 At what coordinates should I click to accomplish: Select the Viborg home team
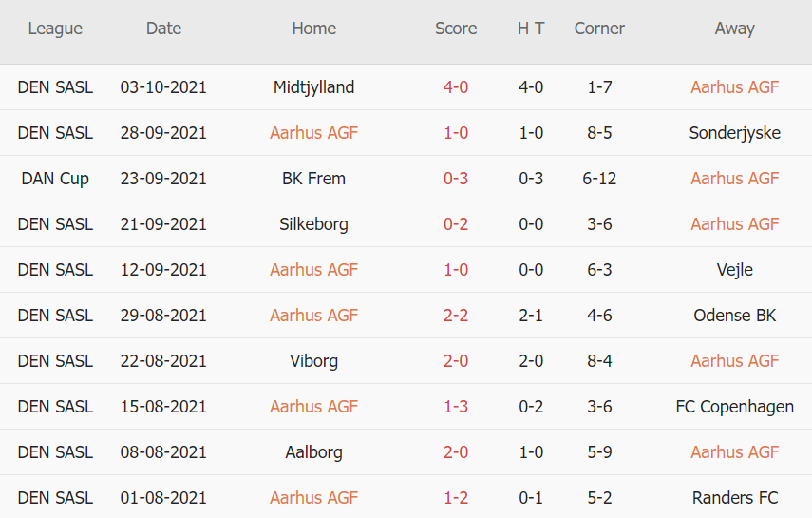313,361
